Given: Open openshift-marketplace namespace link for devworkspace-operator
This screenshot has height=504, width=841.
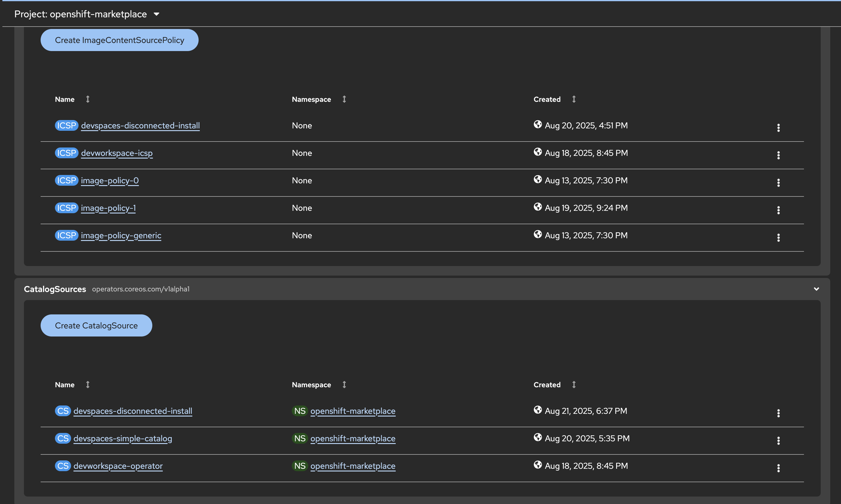Looking at the screenshot, I should (x=353, y=466).
